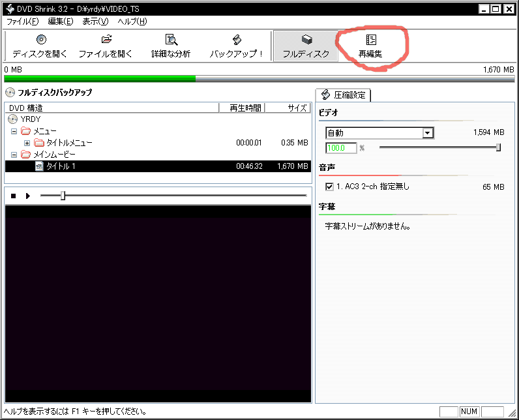Click the NUM status bar indicator
Image resolution: width=519 pixels, height=420 pixels.
coord(469,412)
